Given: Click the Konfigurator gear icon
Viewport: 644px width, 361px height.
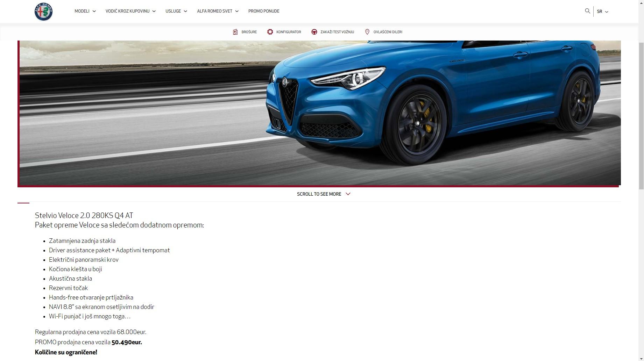Looking at the screenshot, I should tap(270, 32).
